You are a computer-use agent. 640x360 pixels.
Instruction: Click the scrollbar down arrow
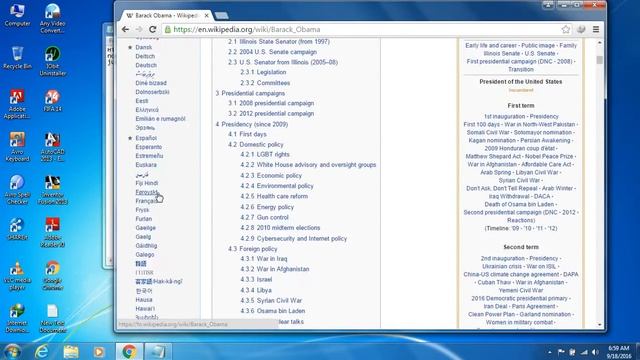click(599, 325)
